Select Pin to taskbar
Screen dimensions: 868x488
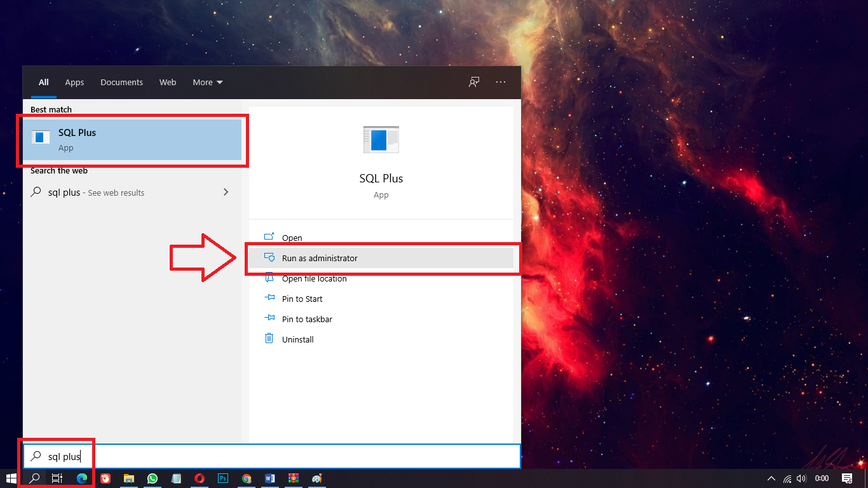(x=381, y=319)
